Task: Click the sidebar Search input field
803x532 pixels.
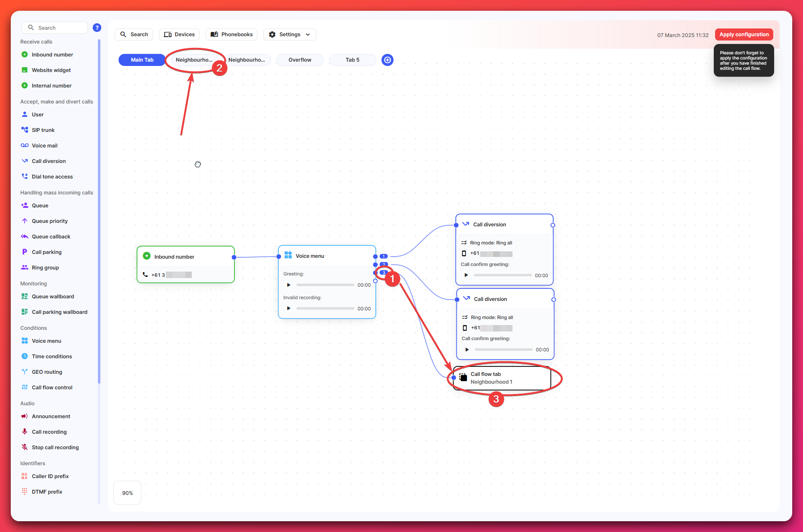Action: pos(55,28)
